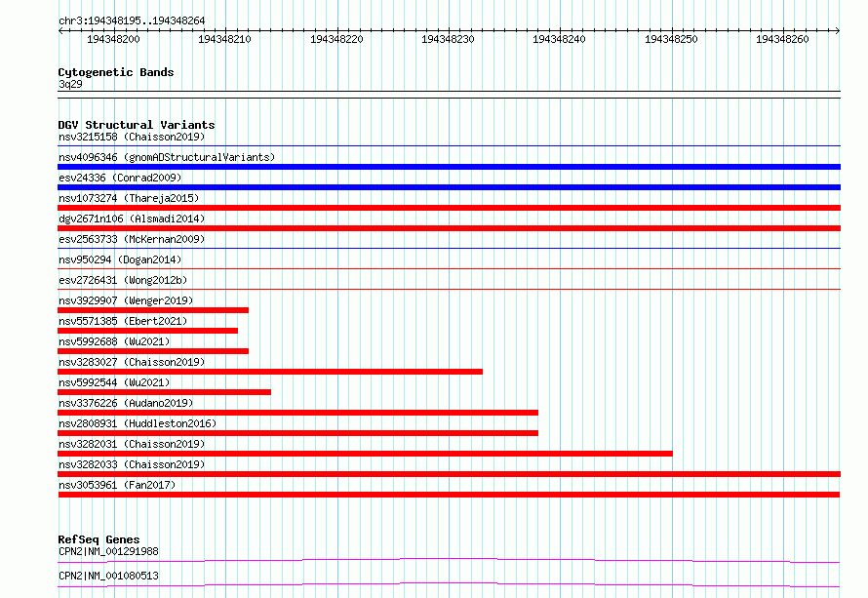Click the nsv5992544 red variant bar
Image resolution: width=868 pixels, height=598 pixels.
click(165, 392)
